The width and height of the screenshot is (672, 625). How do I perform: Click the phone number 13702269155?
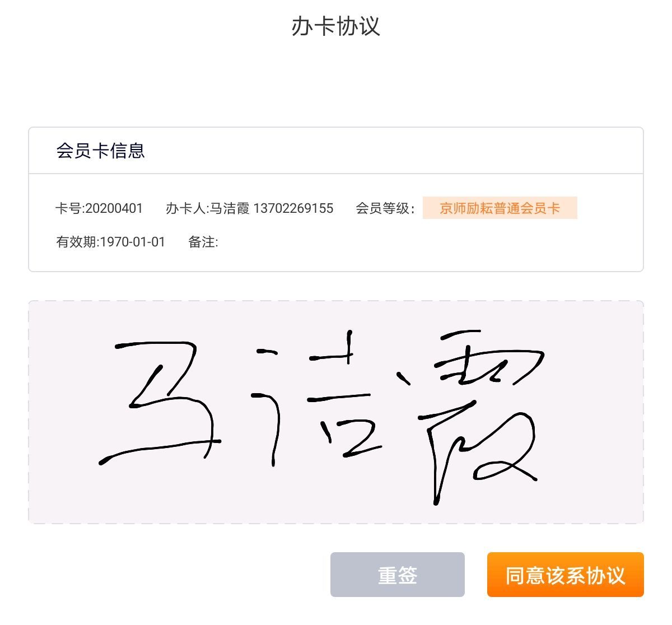click(x=293, y=208)
